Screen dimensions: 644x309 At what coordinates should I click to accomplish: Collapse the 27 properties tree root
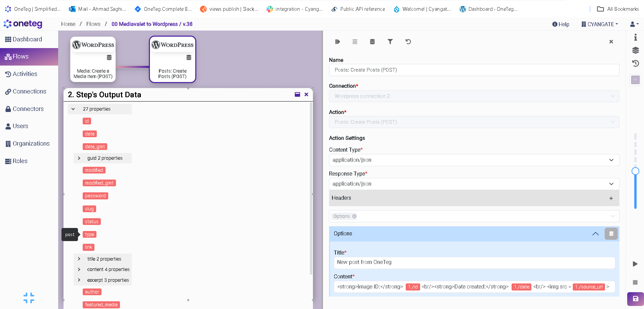73,109
